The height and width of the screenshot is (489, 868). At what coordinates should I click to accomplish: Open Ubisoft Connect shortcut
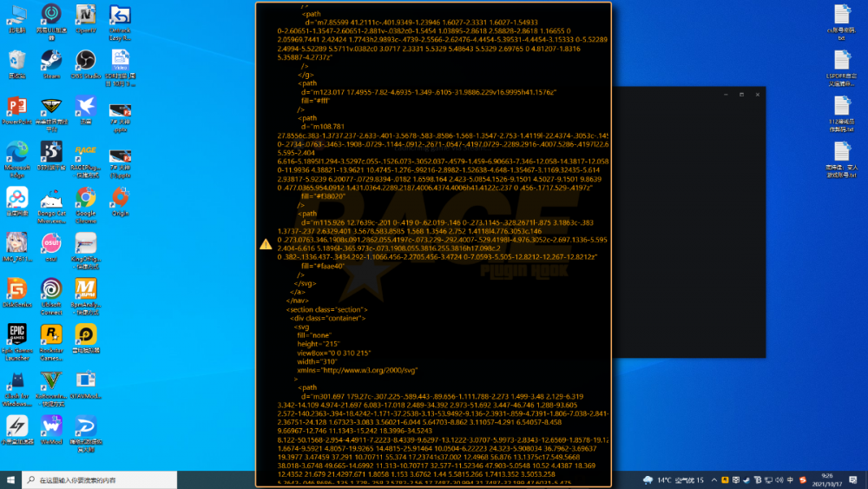(x=51, y=297)
